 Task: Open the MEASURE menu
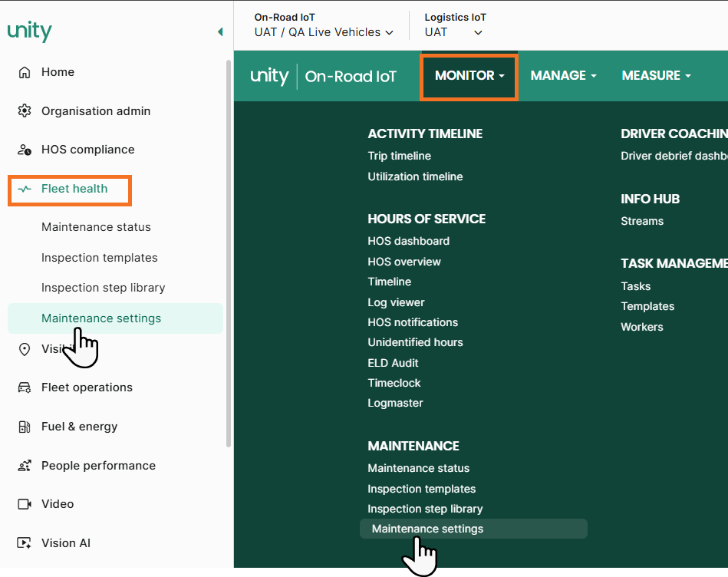pyautogui.click(x=656, y=75)
